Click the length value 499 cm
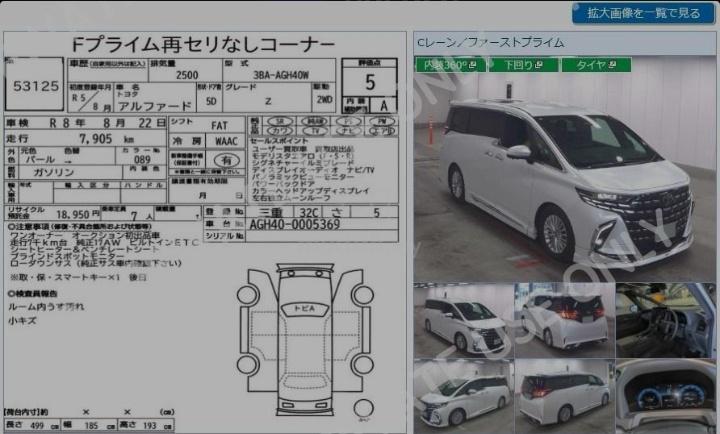The width and height of the screenshot is (720, 434). coord(44,426)
